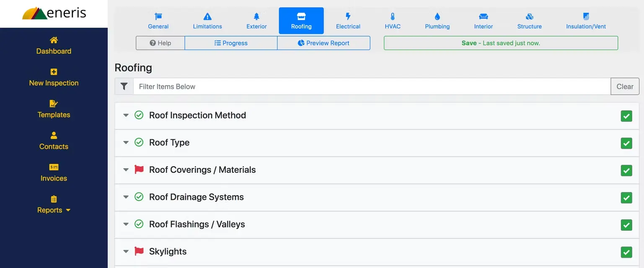Viewport: 644px width, 268px height.
Task: Click the Limitations warning triangle icon
Action: pyautogui.click(x=207, y=16)
